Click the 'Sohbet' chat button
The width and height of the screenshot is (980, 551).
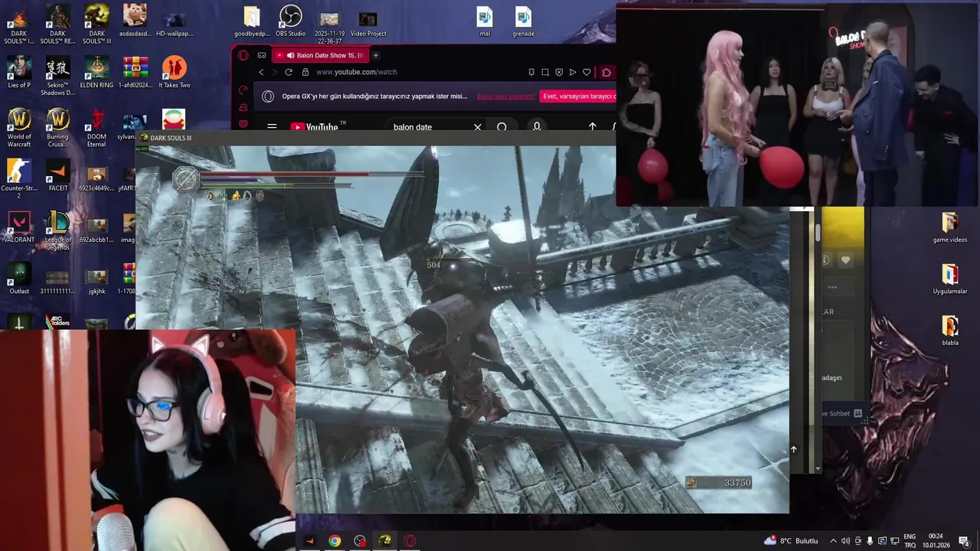pos(842,413)
